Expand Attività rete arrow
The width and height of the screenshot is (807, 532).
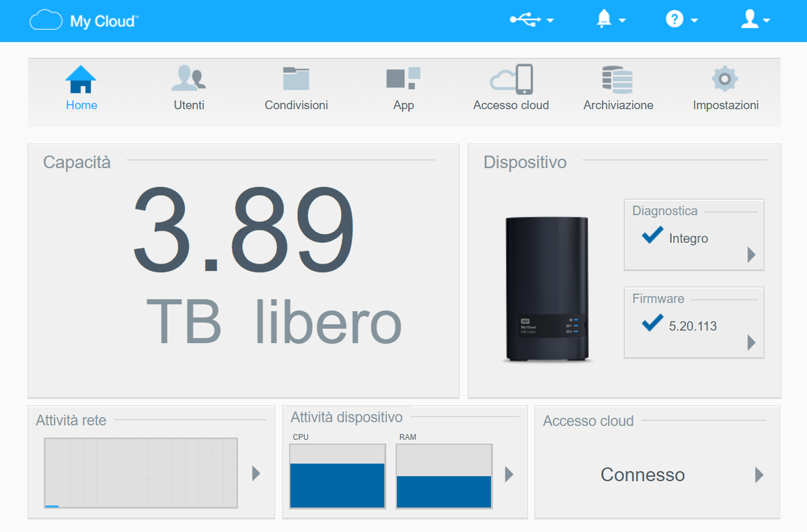(256, 473)
